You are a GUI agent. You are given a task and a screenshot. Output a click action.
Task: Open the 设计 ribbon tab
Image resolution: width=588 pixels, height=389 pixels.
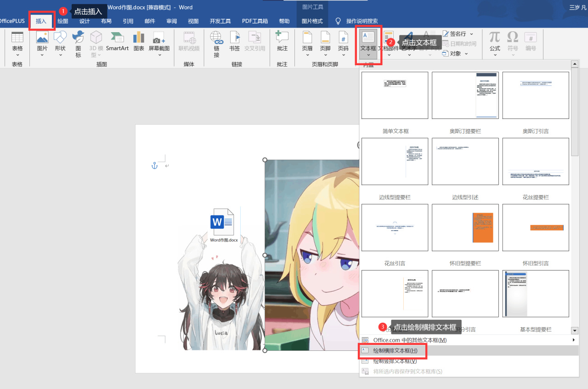tap(85, 21)
